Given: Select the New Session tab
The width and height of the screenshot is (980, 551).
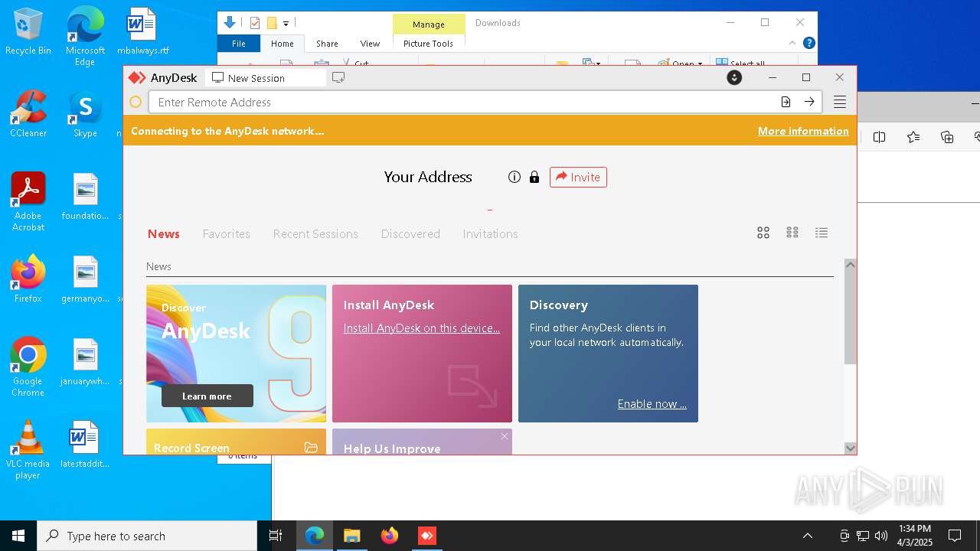Looking at the screenshot, I should pos(265,78).
